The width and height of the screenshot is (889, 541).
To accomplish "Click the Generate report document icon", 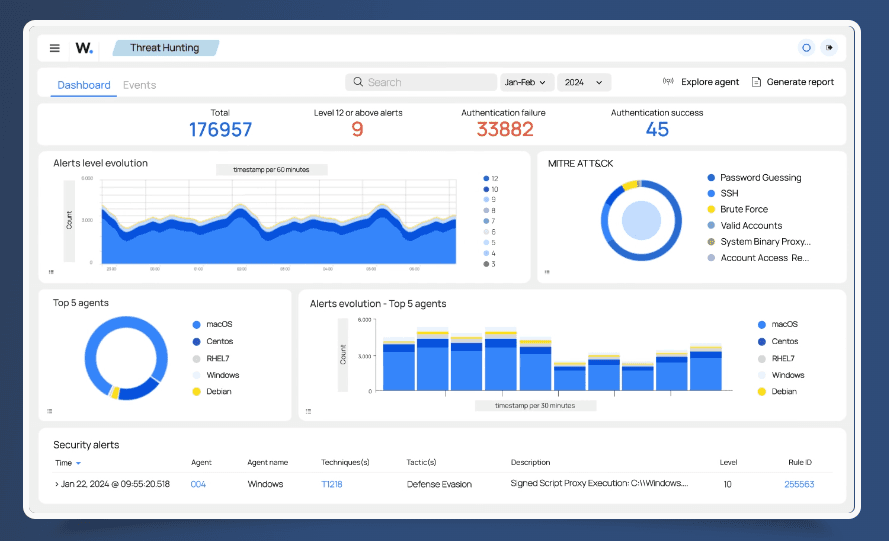I will (756, 82).
